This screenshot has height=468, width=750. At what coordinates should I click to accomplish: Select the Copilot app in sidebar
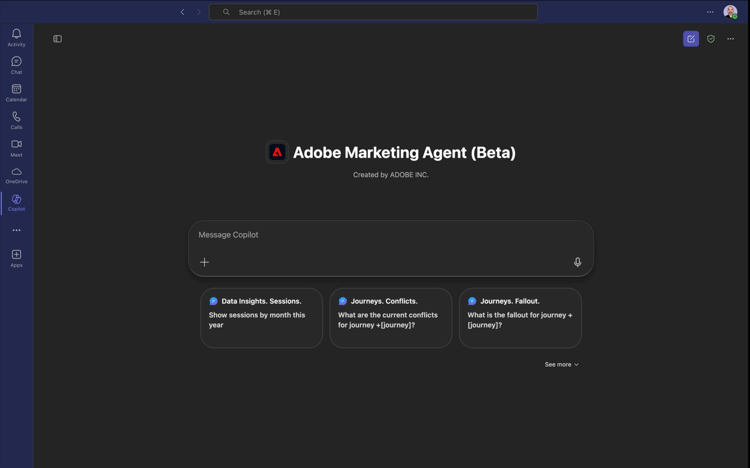(16, 202)
